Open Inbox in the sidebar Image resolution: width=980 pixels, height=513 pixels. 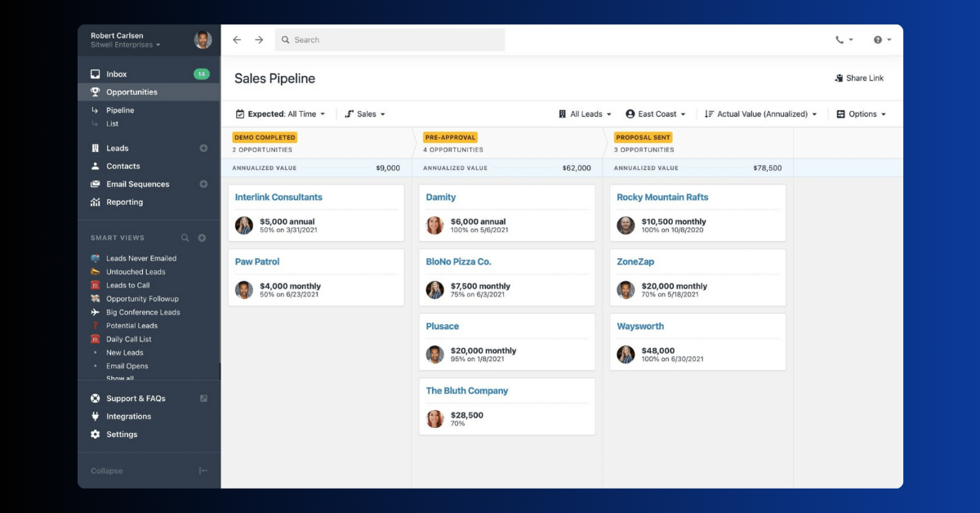(117, 74)
